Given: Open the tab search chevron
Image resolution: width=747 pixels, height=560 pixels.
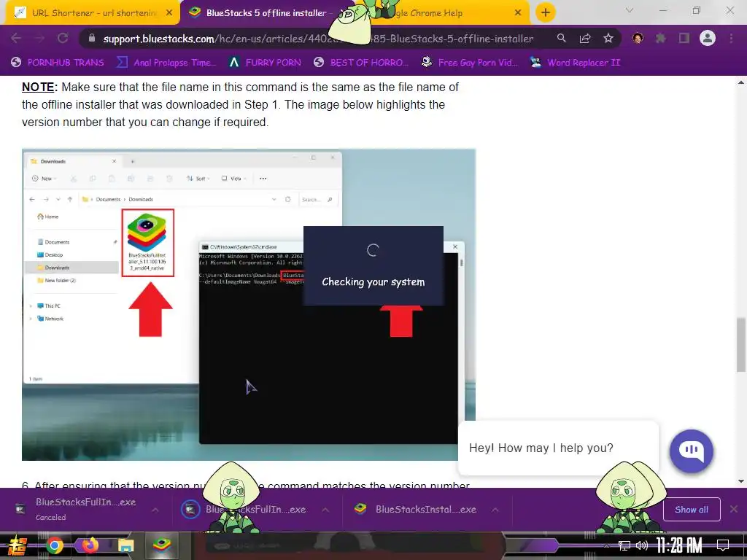Looking at the screenshot, I should [x=630, y=10].
